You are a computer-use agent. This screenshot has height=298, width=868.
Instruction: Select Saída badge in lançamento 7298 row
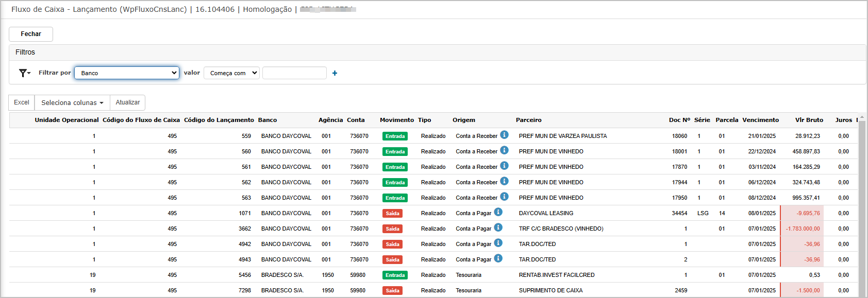(393, 291)
